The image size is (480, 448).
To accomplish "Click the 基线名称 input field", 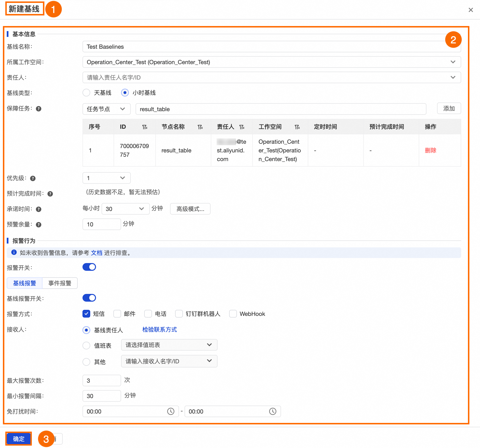I will point(272,47).
